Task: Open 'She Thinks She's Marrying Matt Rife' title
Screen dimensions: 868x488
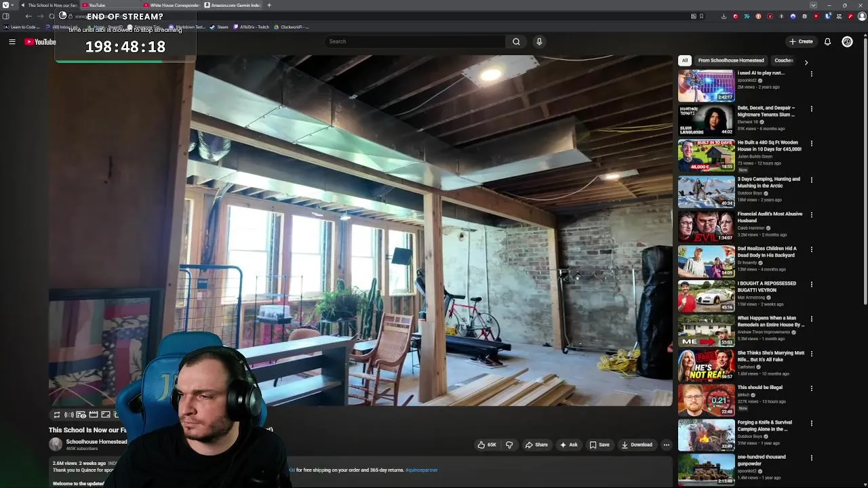Action: coord(771,356)
